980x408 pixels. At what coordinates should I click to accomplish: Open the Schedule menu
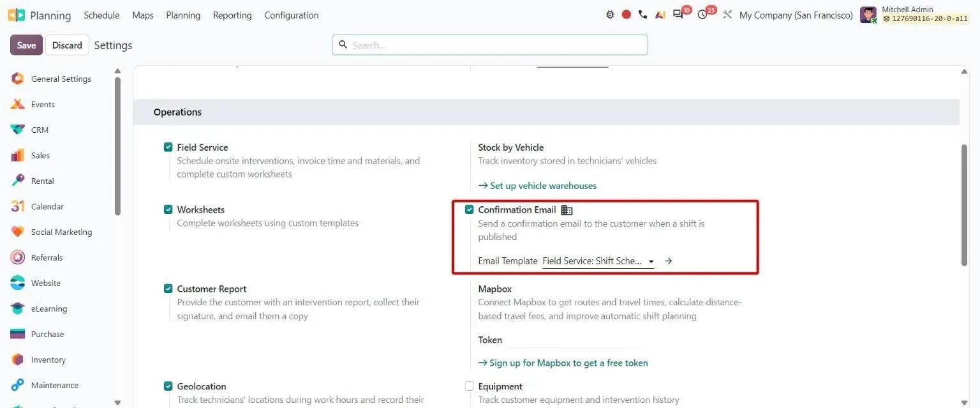[101, 15]
